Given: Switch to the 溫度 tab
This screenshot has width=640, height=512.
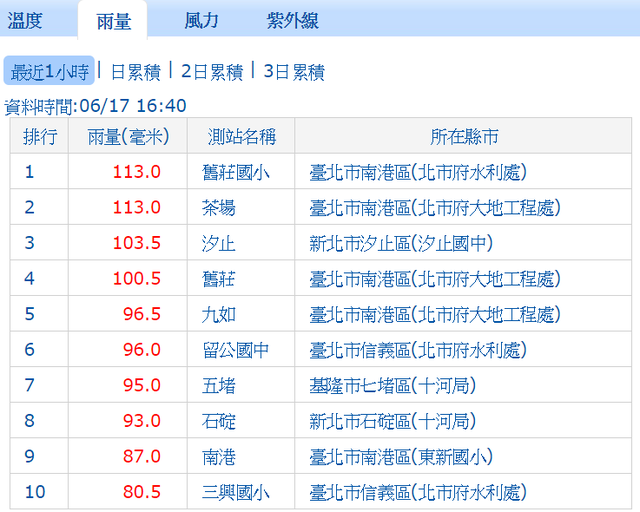Looking at the screenshot, I should 32,20.
